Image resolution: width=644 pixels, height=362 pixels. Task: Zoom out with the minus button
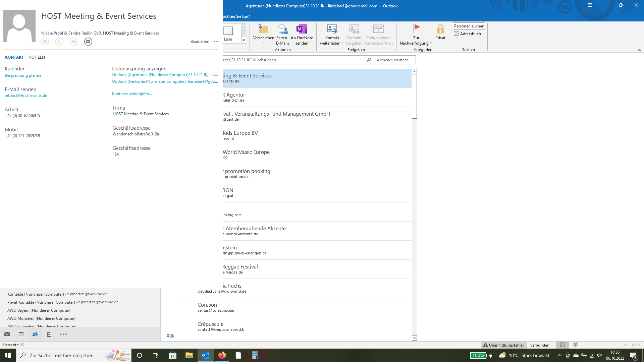[586, 345]
